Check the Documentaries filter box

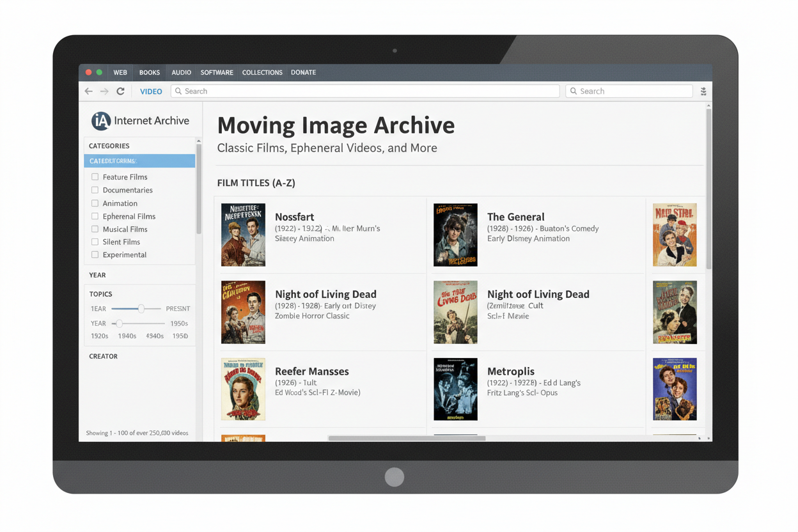(x=95, y=190)
